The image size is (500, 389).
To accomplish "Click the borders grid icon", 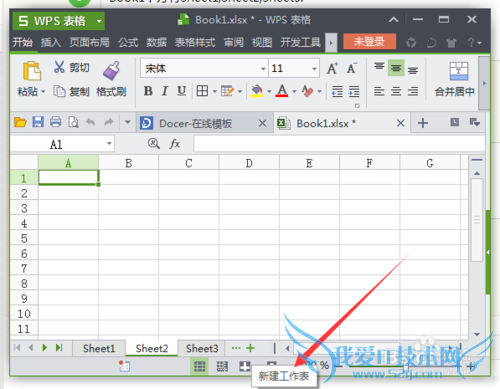I will 202,91.
